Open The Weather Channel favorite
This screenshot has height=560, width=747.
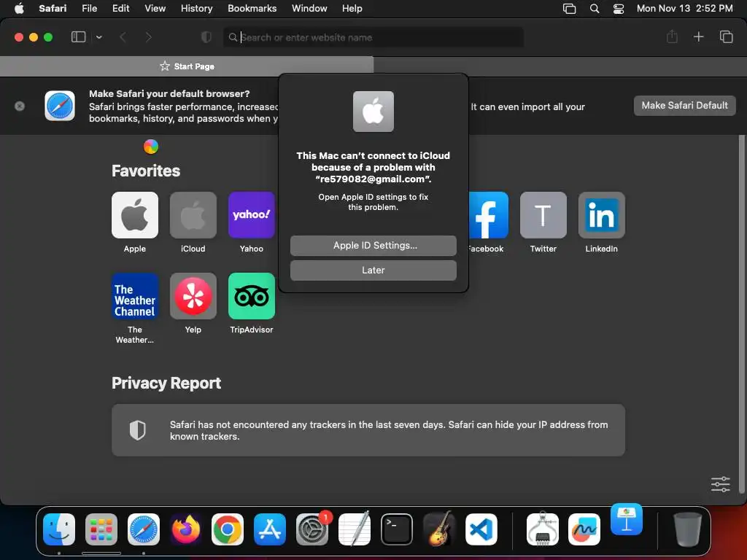tap(135, 296)
